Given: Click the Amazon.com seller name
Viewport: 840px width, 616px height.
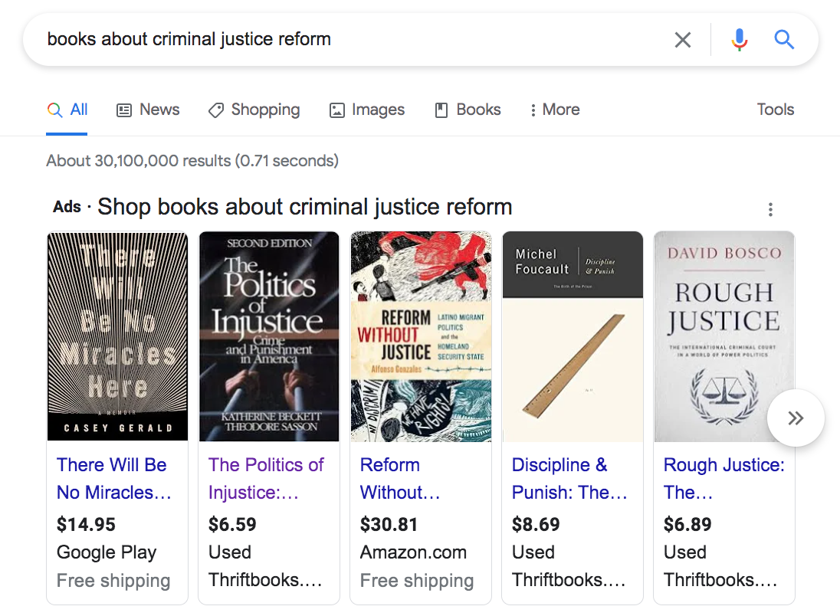Looking at the screenshot, I should click(413, 552).
